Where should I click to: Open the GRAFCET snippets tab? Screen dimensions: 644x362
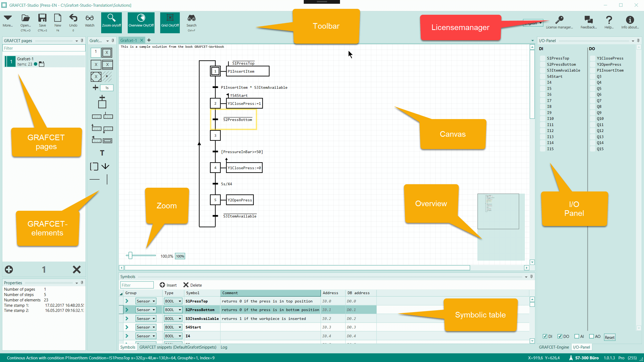click(x=178, y=347)
